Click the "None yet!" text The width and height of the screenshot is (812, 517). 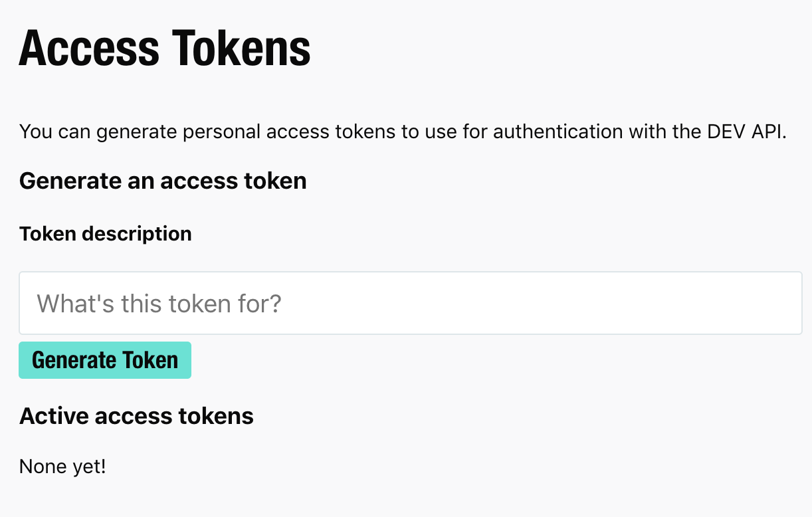point(62,466)
